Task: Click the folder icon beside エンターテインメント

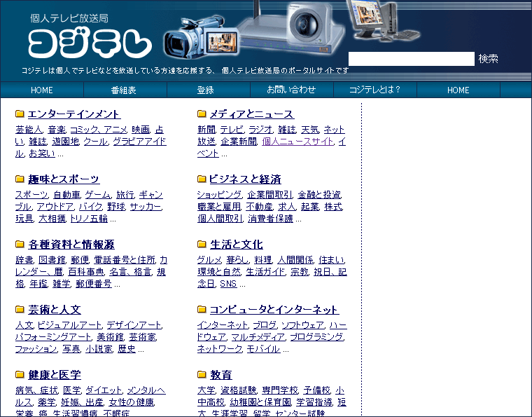Action: [20, 114]
